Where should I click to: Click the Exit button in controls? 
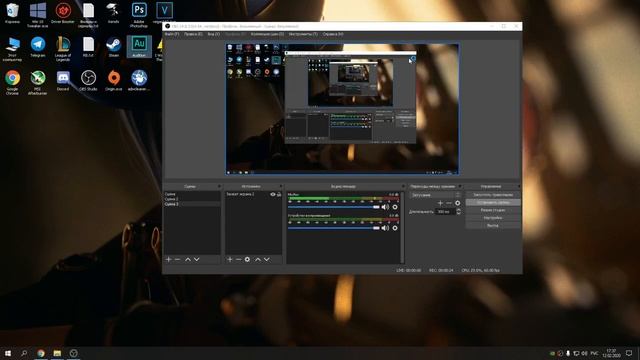(x=493, y=226)
